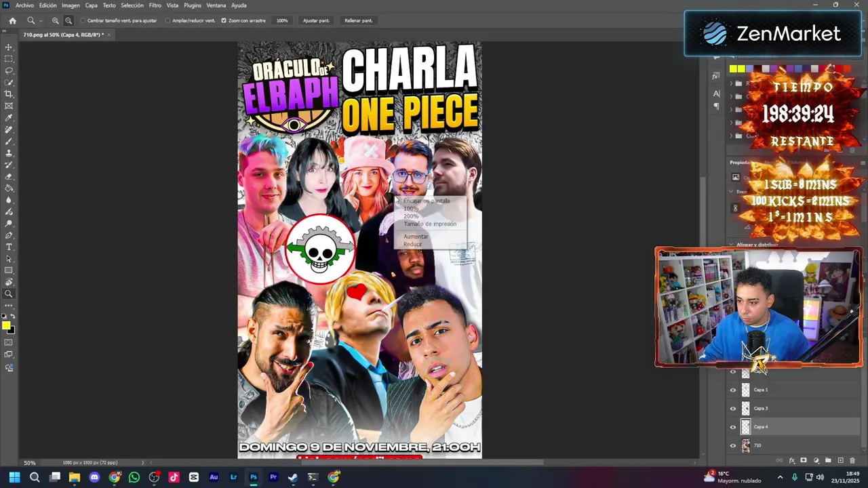Select the Path Selection tool

pyautogui.click(x=9, y=259)
